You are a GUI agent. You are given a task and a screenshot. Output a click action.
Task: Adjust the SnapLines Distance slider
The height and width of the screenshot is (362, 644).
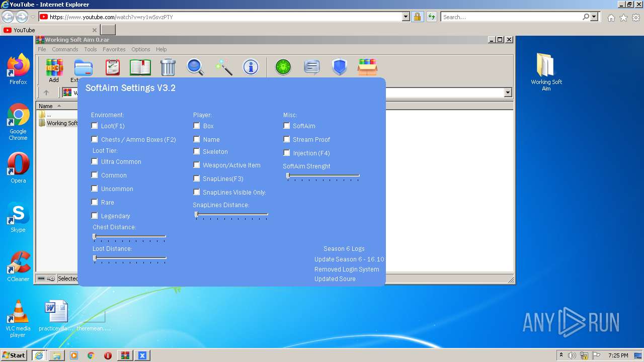231,215
